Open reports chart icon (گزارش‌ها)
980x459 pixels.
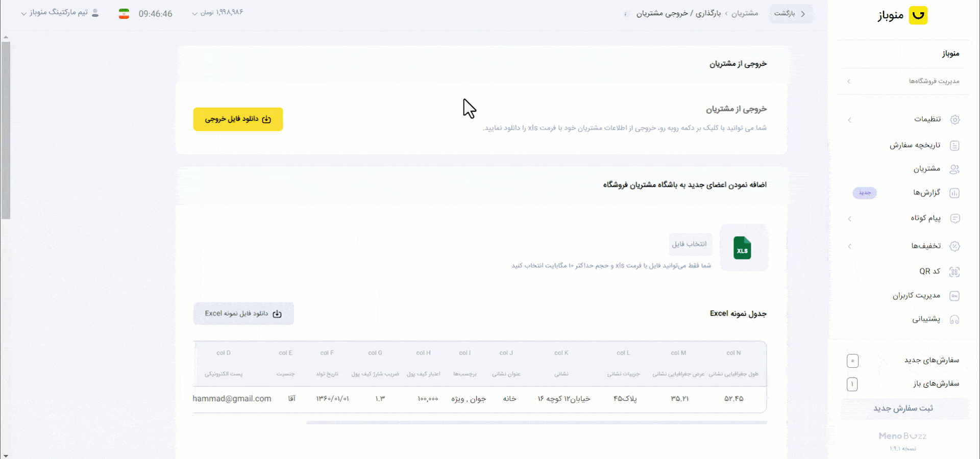[x=955, y=193]
